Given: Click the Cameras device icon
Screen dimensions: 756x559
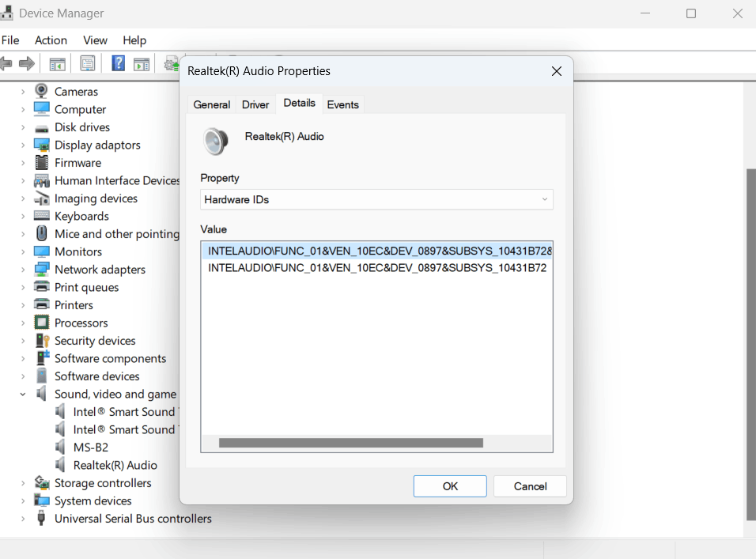Looking at the screenshot, I should tap(41, 91).
